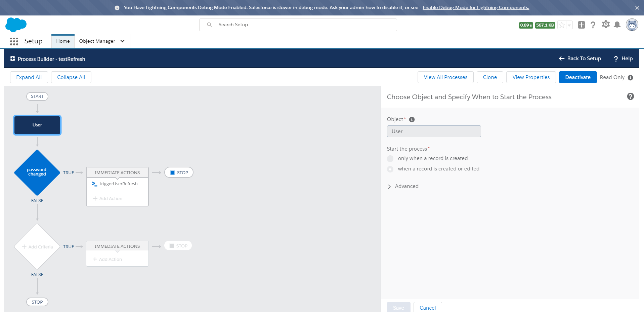The image size is (644, 312).
Task: Click the blue STOP node after password changed
Action: coord(179,172)
